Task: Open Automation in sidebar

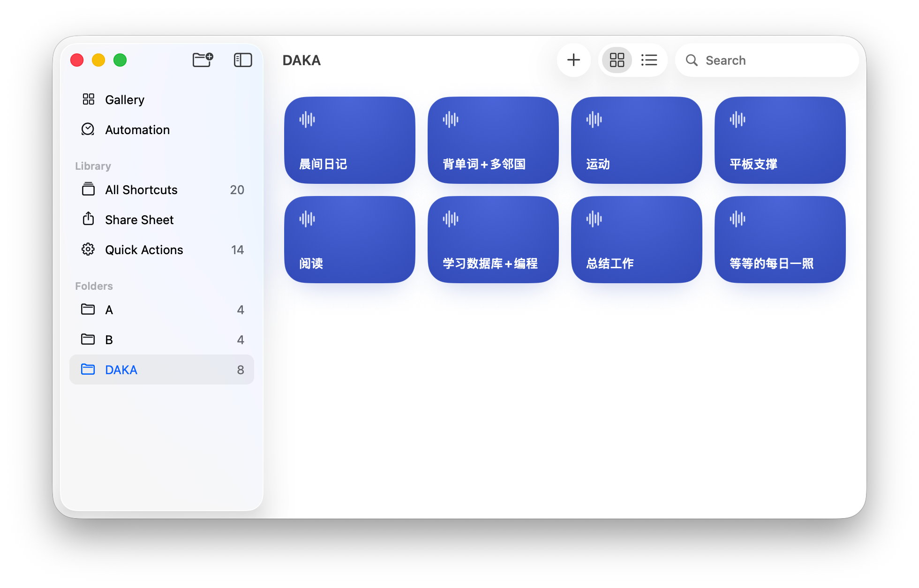Action: [137, 130]
